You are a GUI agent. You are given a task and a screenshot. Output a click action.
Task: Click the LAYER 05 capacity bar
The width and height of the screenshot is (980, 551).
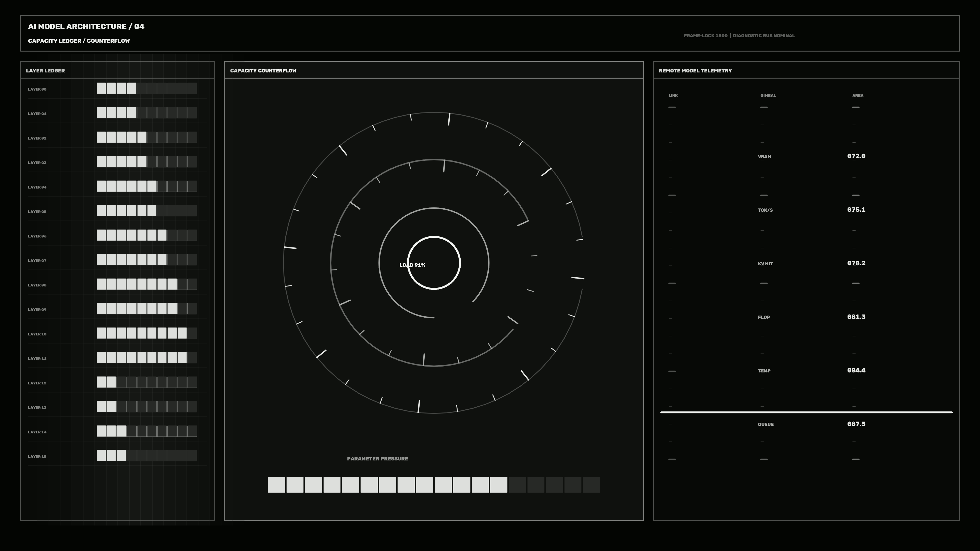(x=147, y=211)
